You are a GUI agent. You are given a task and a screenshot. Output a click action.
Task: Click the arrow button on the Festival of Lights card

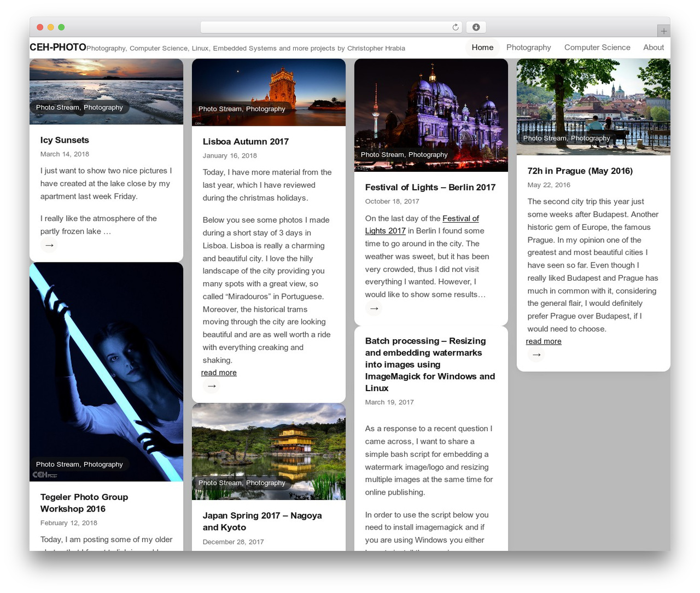coord(374,309)
